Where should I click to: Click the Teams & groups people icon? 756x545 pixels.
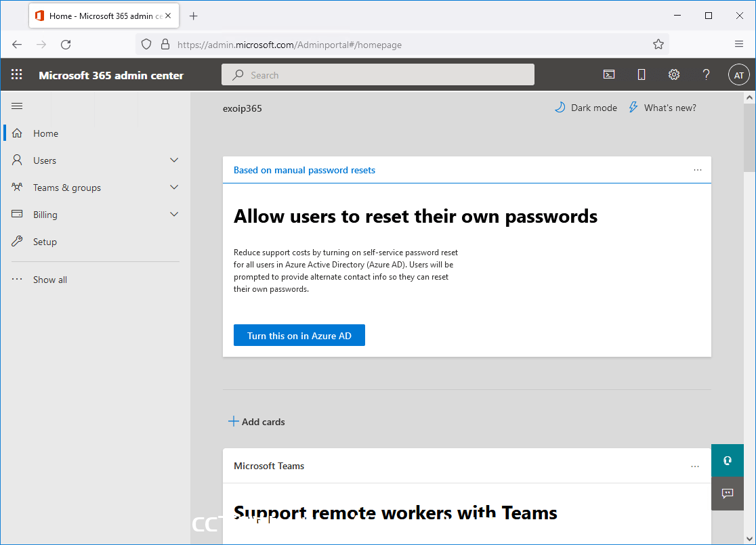17,187
